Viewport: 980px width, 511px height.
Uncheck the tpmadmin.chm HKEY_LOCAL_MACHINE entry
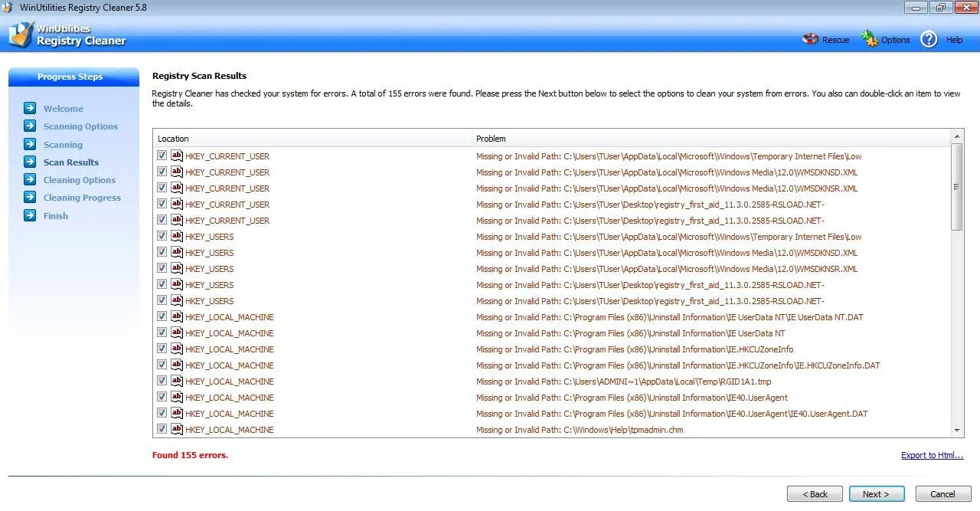161,428
